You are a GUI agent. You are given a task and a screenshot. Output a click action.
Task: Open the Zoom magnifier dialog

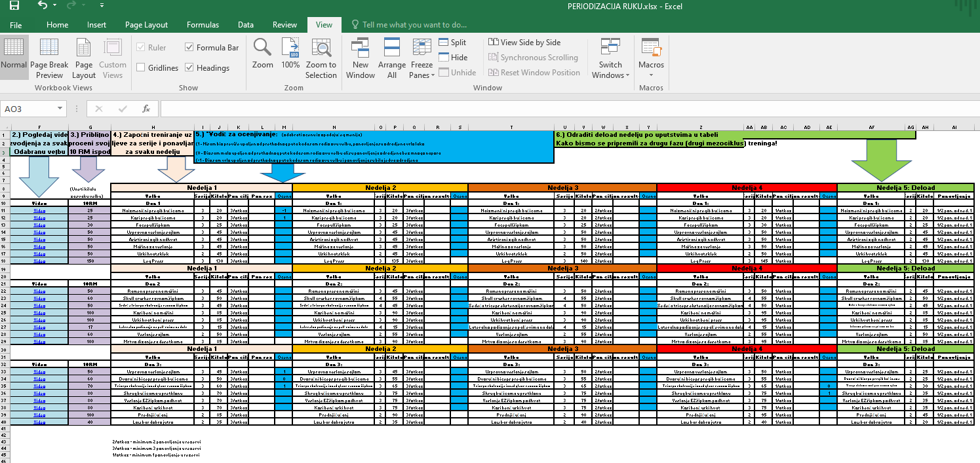(263, 54)
